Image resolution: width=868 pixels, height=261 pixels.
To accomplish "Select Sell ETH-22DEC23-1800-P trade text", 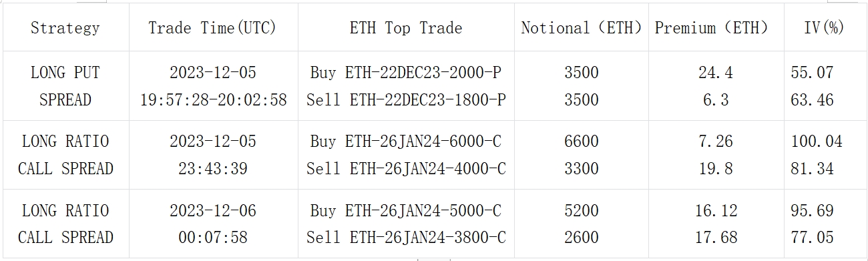I will coord(406,100).
